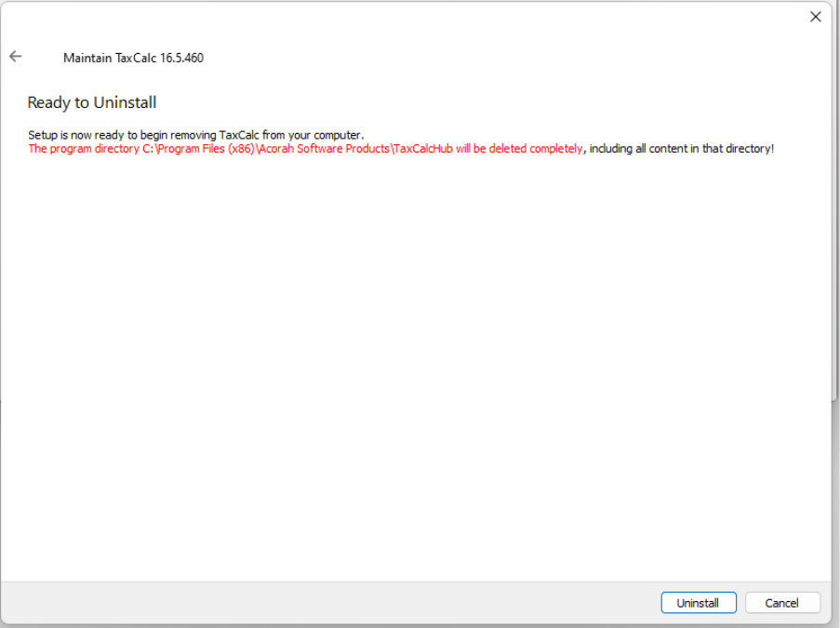The height and width of the screenshot is (628, 840).
Task: Click the word "TaxCalc" in the setup sentence
Action: click(x=240, y=135)
